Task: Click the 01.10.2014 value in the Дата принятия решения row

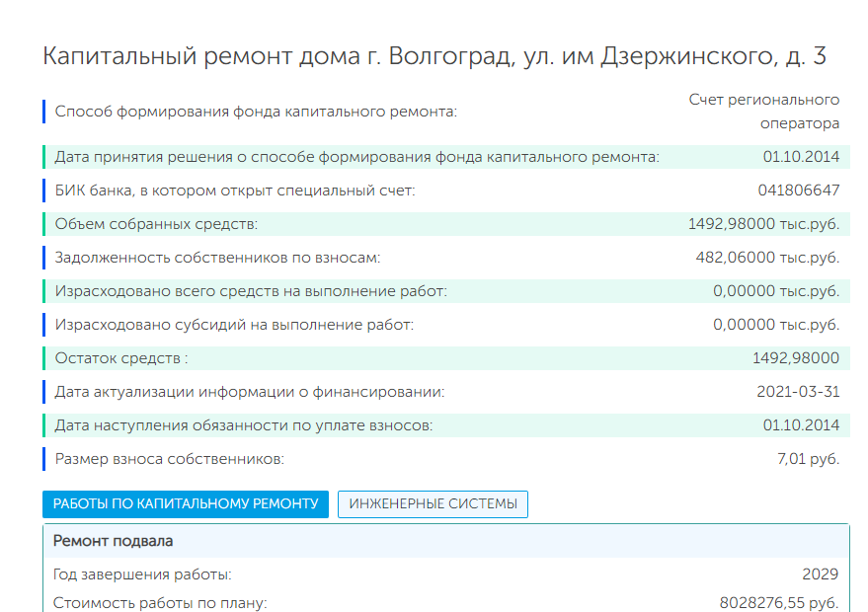Action: [801, 157]
